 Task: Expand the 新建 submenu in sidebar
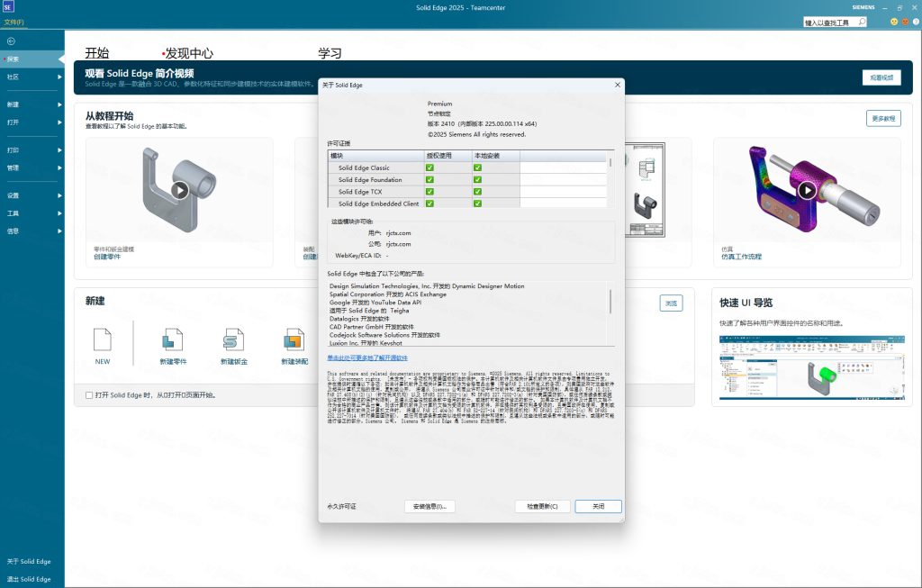pos(60,104)
